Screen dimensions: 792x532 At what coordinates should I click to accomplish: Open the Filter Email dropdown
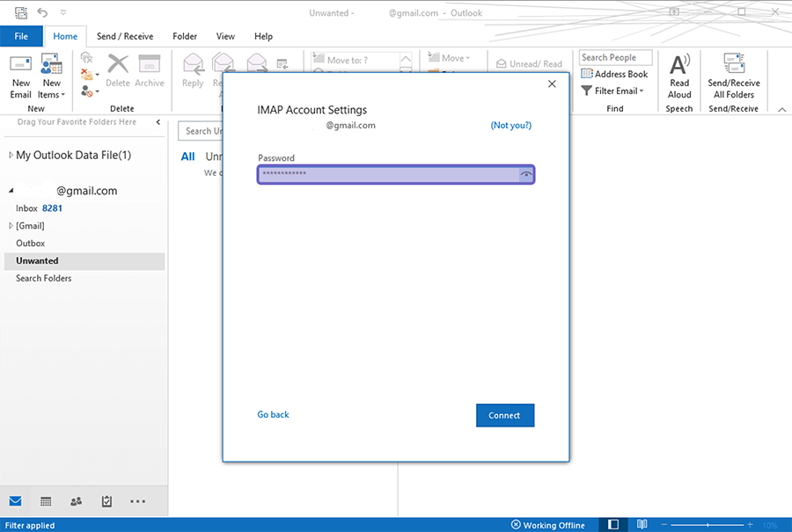[612, 91]
